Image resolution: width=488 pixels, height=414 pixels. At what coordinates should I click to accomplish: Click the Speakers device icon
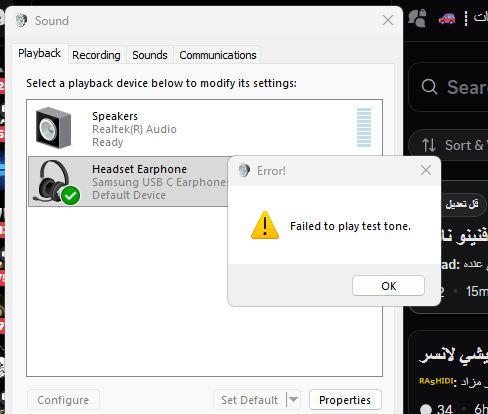(x=53, y=128)
